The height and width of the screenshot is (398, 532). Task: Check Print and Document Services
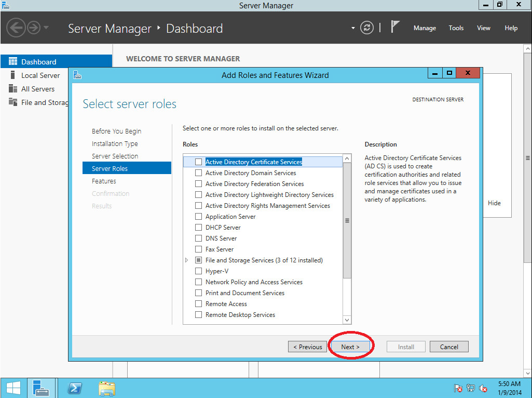[x=198, y=293]
